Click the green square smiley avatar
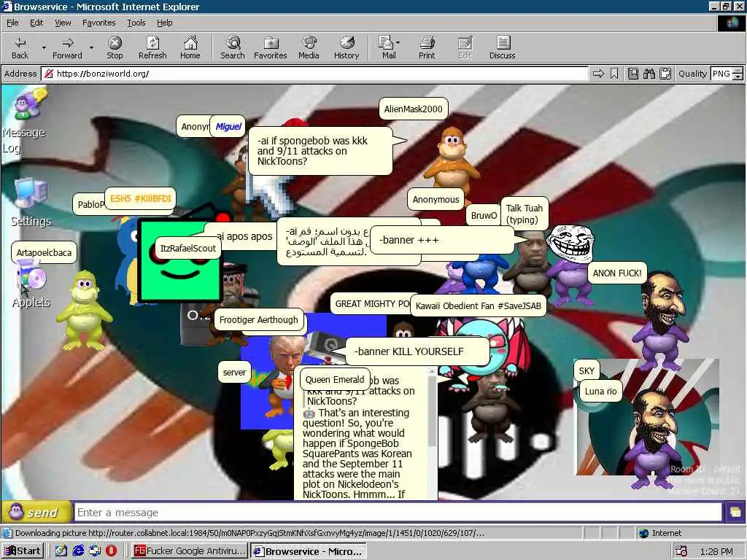 pos(180,260)
